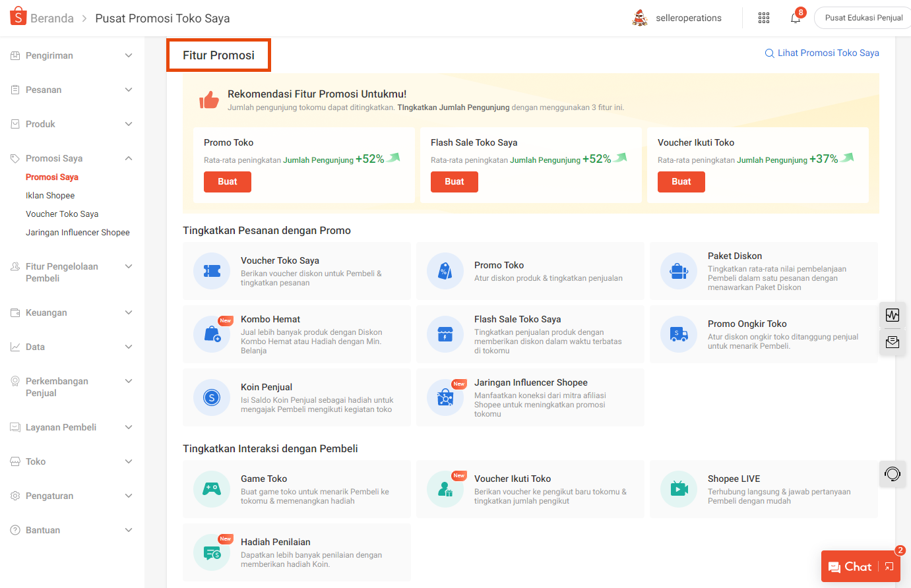Click the Kombo Hemat title text
Viewport: 911px width, 588px height.
[270, 320]
